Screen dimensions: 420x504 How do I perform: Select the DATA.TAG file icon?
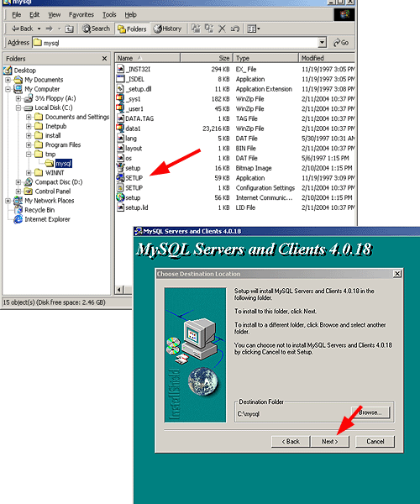pyautogui.click(x=120, y=118)
